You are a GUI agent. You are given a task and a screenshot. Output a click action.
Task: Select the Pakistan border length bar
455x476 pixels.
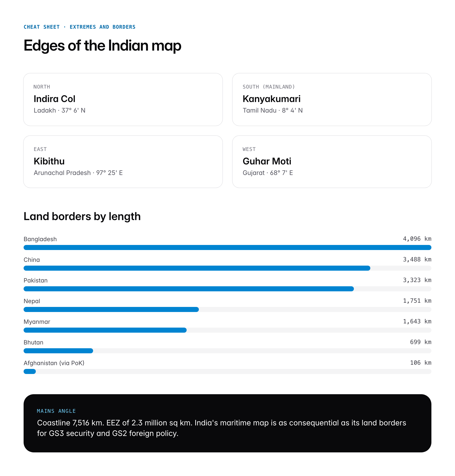click(227, 289)
